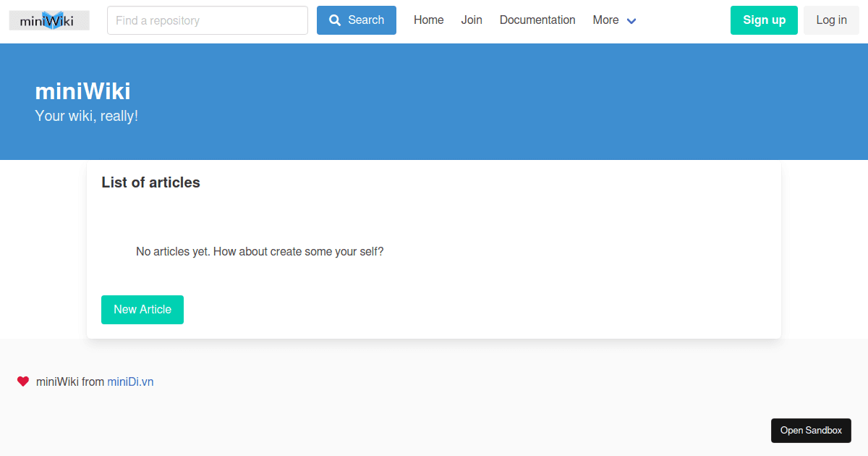Click the red heart icon in footer
This screenshot has width=868, height=456.
pos(23,381)
